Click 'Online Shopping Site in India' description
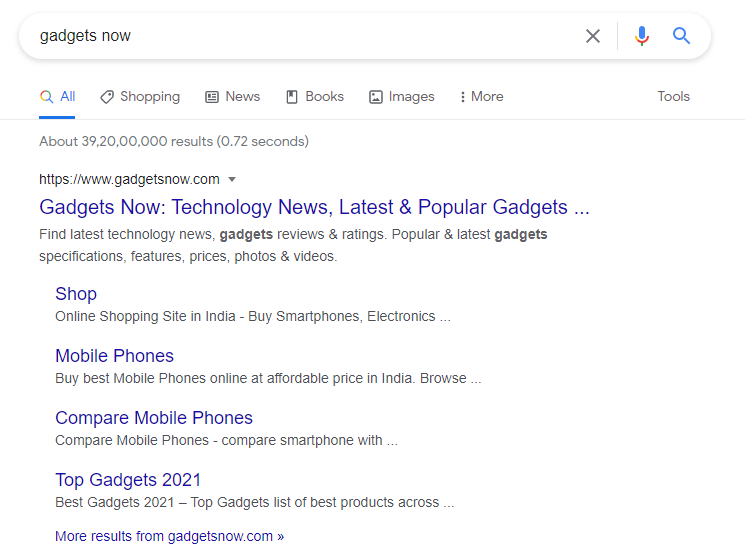Viewport: 745px width, 555px height. coord(253,316)
